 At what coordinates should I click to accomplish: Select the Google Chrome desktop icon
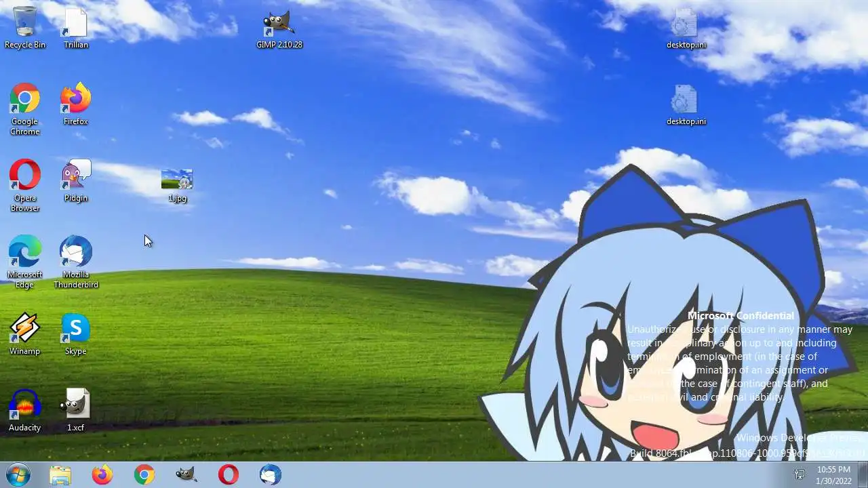pos(25,110)
